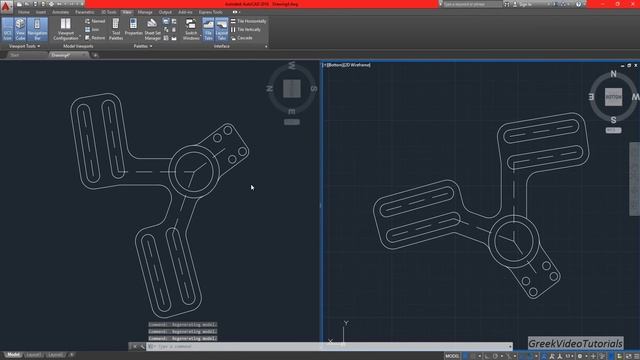The height and width of the screenshot is (360, 640).
Task: Click the new drawing plus tab
Action: [x=96, y=55]
